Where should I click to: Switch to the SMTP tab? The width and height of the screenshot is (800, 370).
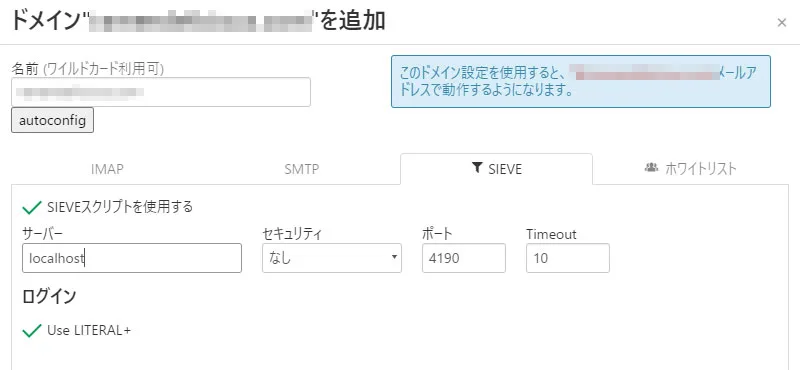pyautogui.click(x=302, y=169)
